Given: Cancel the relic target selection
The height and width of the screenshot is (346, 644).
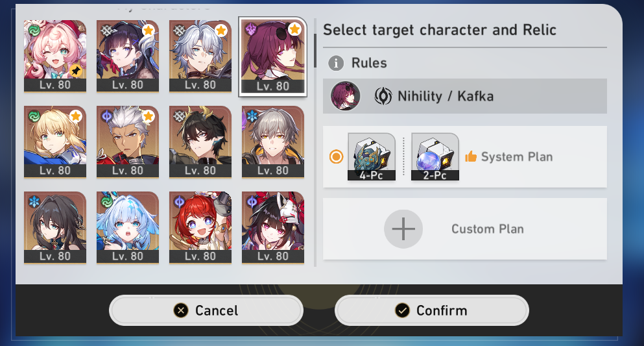Looking at the screenshot, I should (206, 310).
